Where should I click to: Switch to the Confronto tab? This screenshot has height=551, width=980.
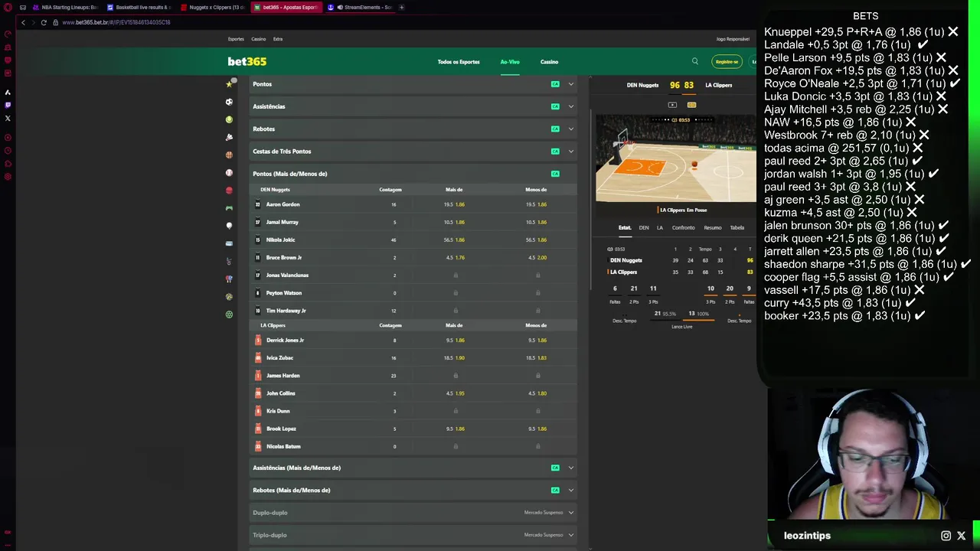(684, 227)
